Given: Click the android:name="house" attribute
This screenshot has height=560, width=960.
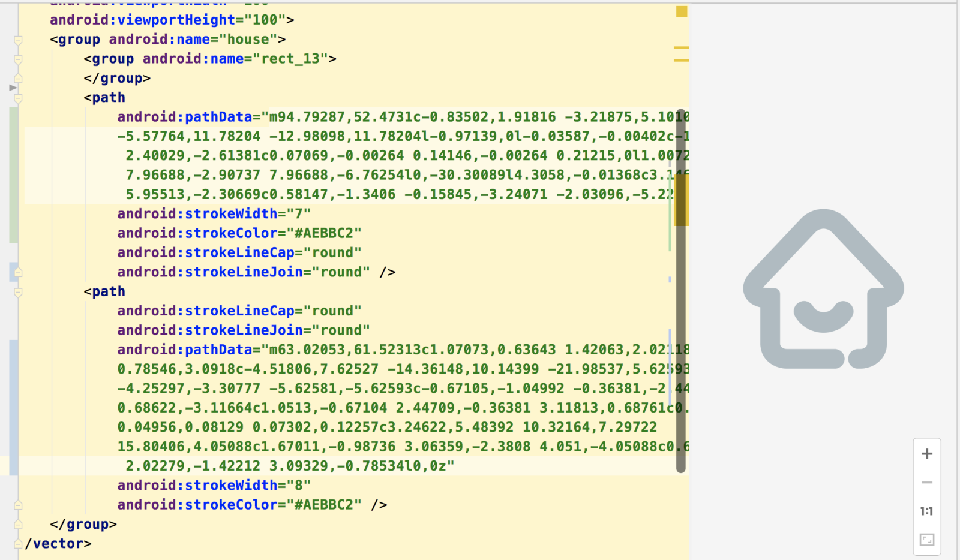Looking at the screenshot, I should [193, 40].
